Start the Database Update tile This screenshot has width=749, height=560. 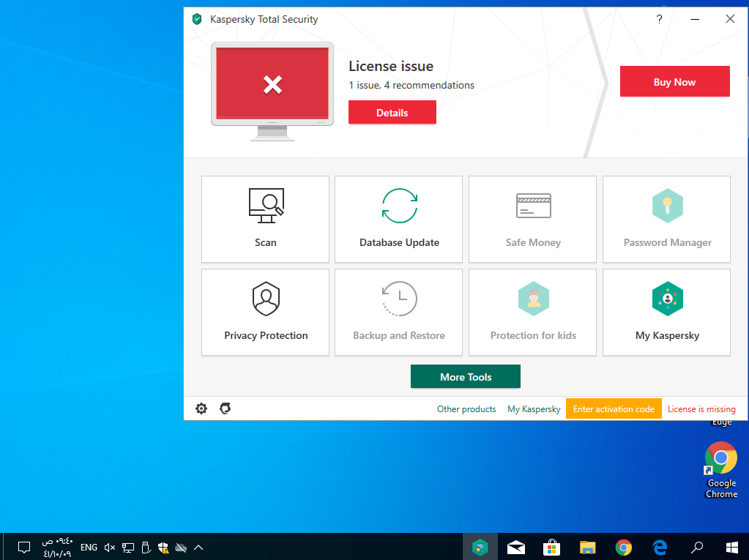click(399, 219)
